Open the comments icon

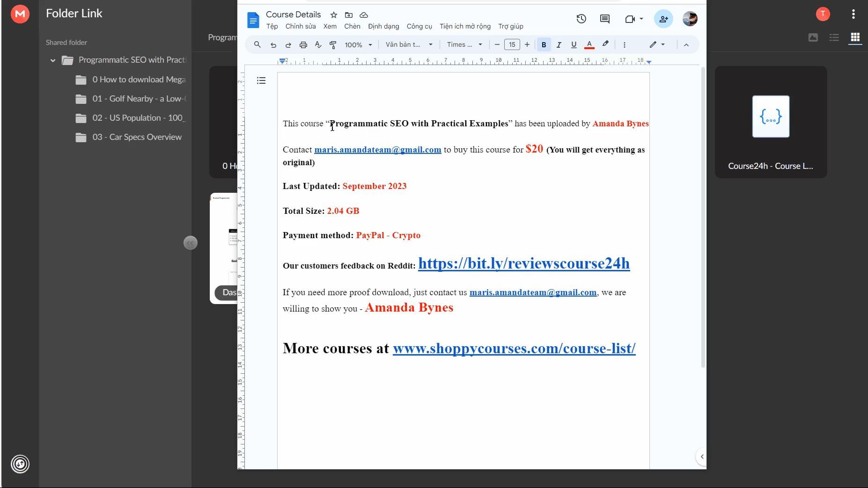(x=604, y=19)
